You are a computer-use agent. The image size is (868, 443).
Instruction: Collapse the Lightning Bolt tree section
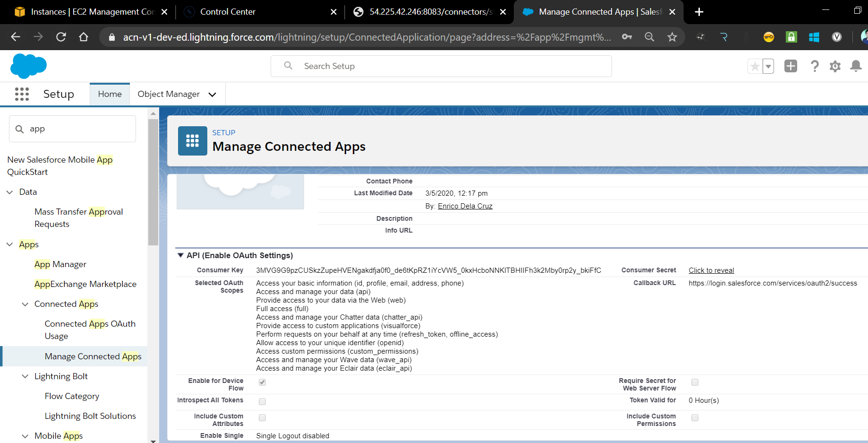point(25,376)
